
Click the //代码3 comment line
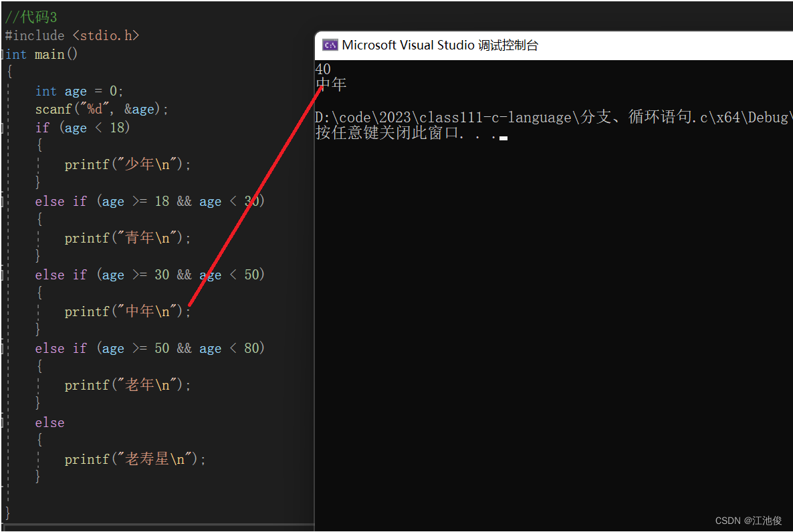(x=31, y=17)
